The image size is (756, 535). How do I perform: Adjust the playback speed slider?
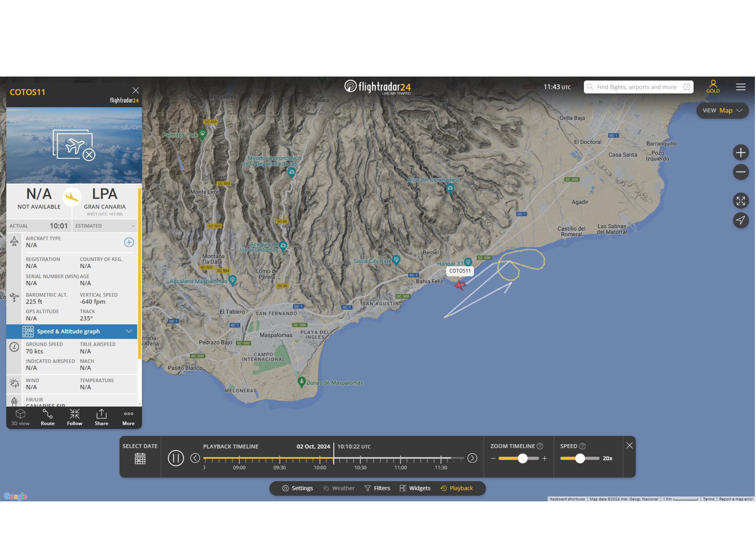580,458
